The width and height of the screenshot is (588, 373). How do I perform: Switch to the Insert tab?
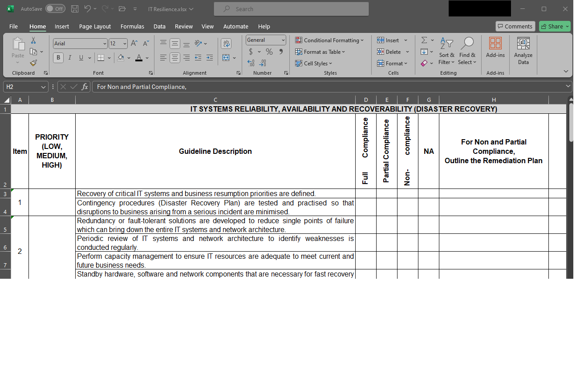pos(62,26)
